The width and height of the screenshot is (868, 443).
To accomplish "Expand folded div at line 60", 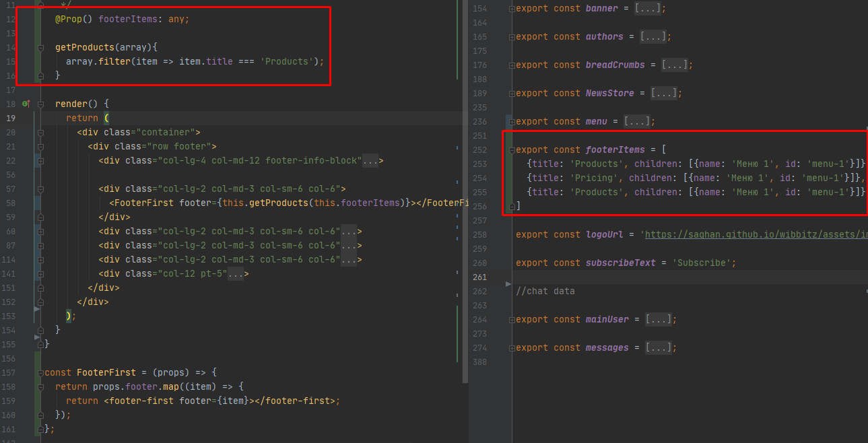I will 40,231.
